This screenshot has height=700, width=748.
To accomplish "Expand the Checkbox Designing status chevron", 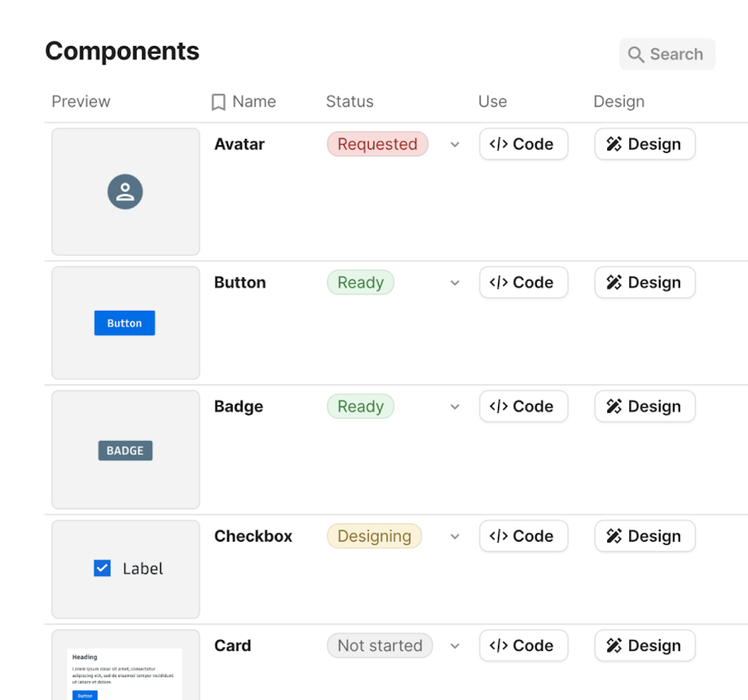I will tap(455, 537).
